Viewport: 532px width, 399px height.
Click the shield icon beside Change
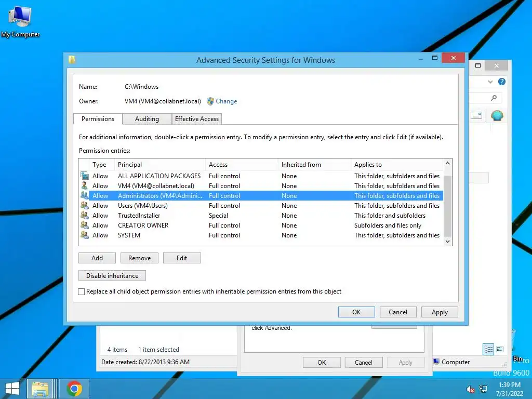click(210, 101)
